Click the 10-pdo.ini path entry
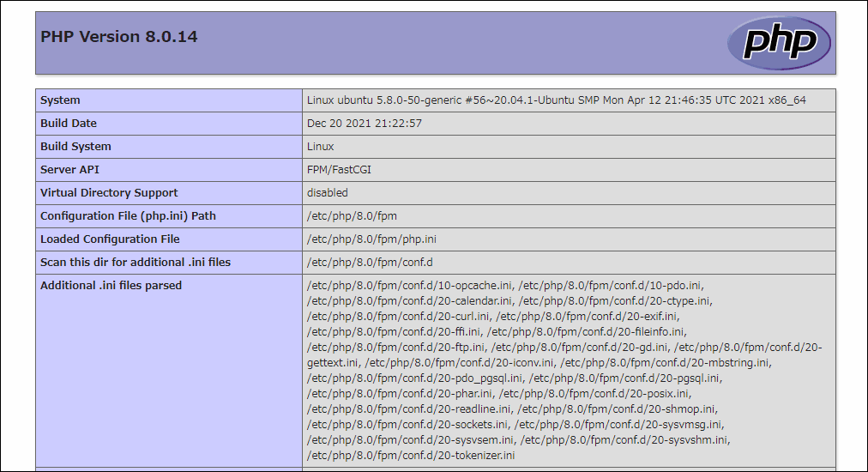This screenshot has width=868, height=472. (611, 286)
